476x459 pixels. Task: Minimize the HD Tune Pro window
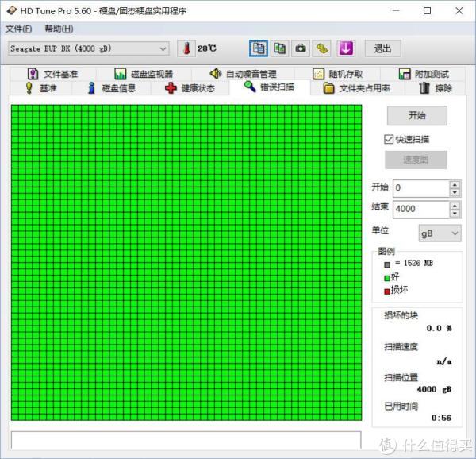(x=396, y=11)
